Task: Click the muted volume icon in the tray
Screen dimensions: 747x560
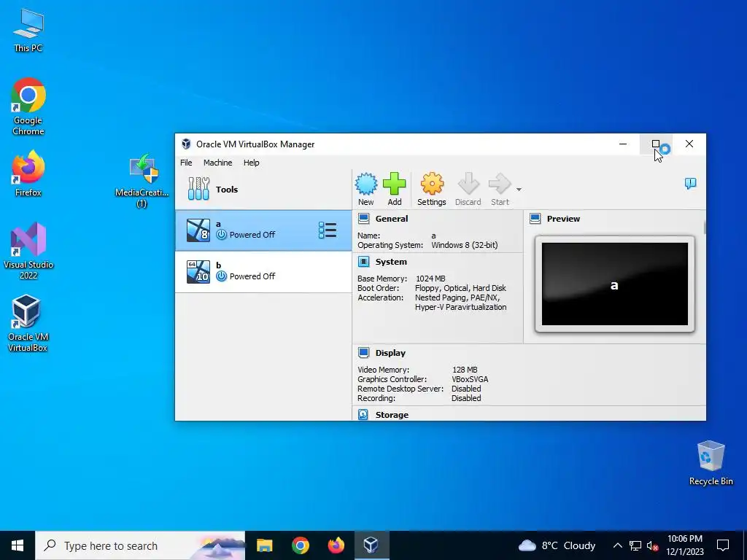Action: click(653, 545)
